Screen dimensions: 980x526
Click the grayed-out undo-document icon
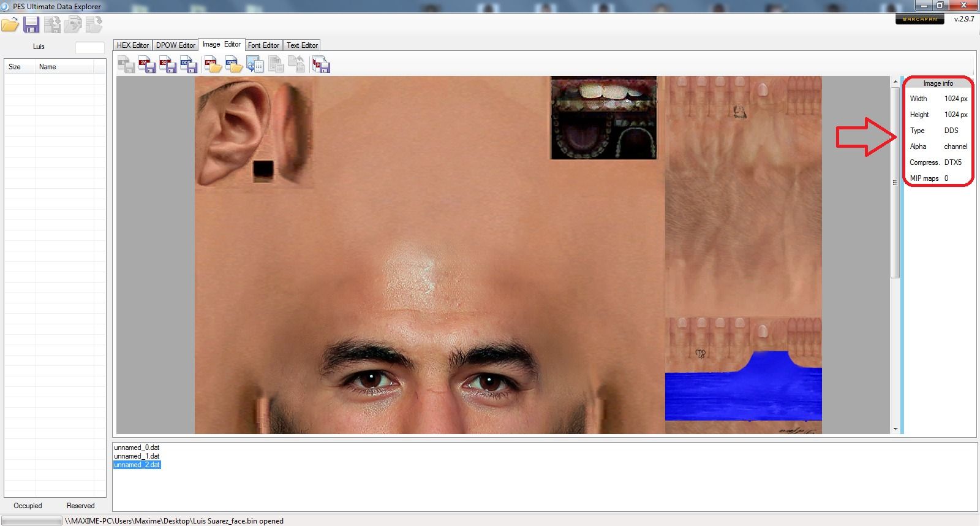pyautogui.click(x=296, y=64)
